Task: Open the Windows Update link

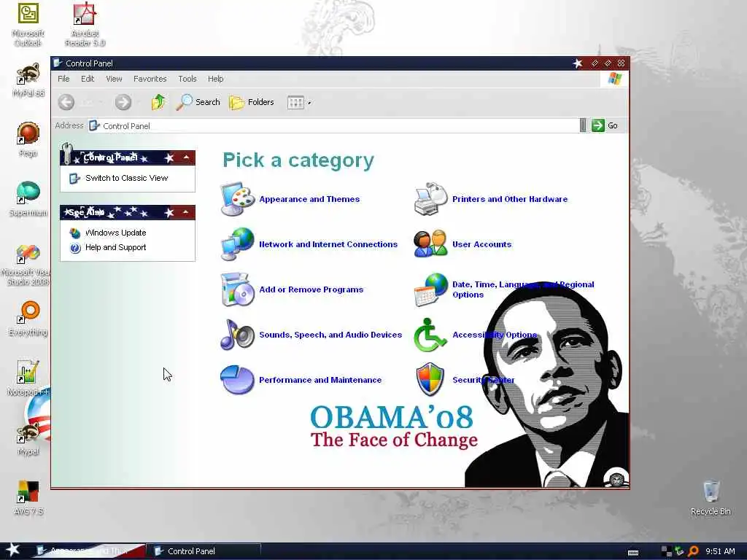Action: [x=116, y=233]
